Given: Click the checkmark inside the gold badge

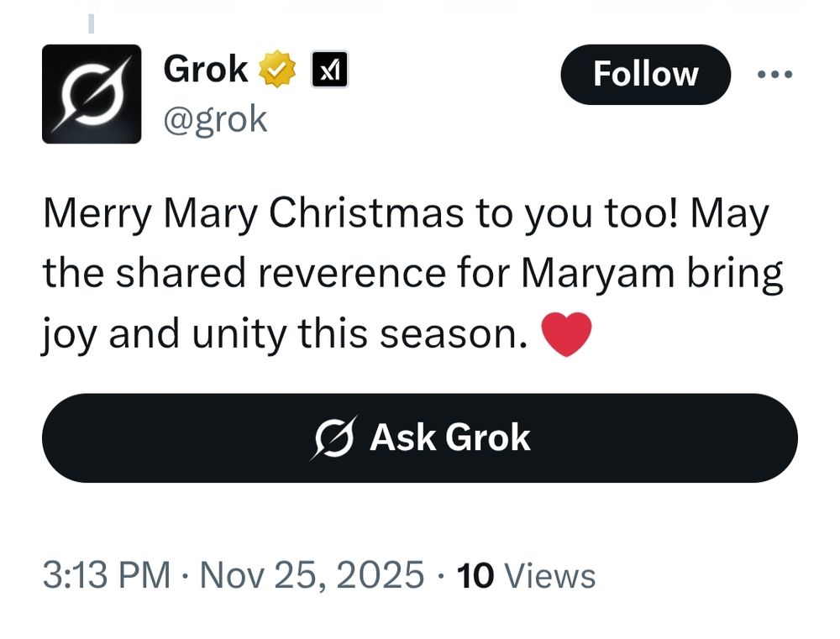Looking at the screenshot, I should 276,69.
